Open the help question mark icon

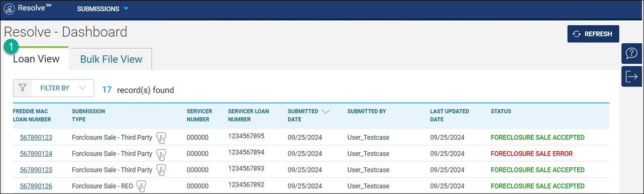tap(631, 53)
